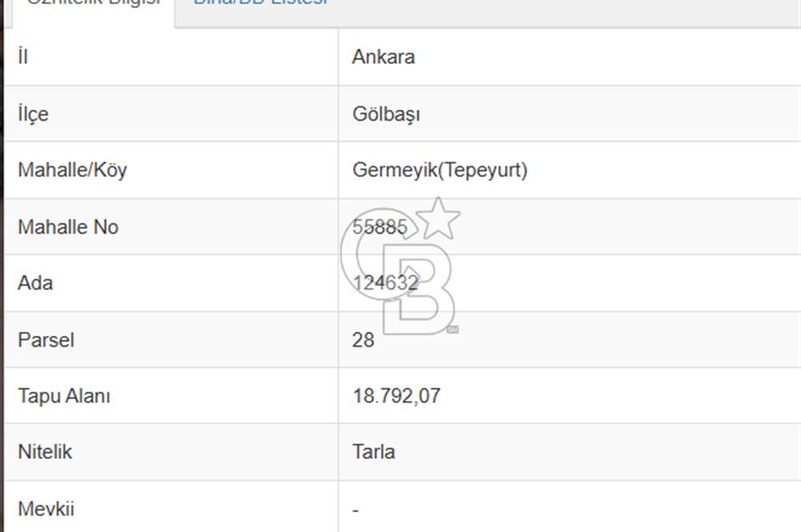Click the Mahalle/Köy row label
This screenshot has width=801, height=532.
[x=72, y=171]
